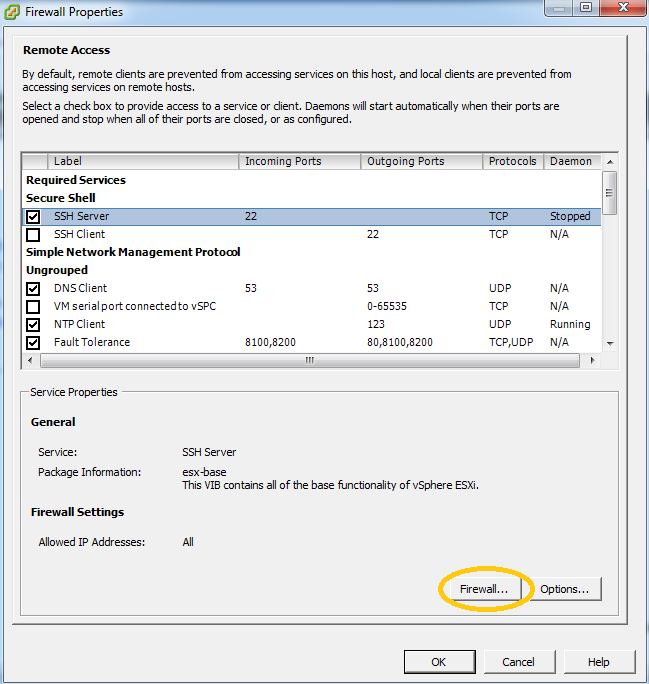This screenshot has width=649, height=684.
Task: Click the Ungrouped group heading
Action: 57,270
